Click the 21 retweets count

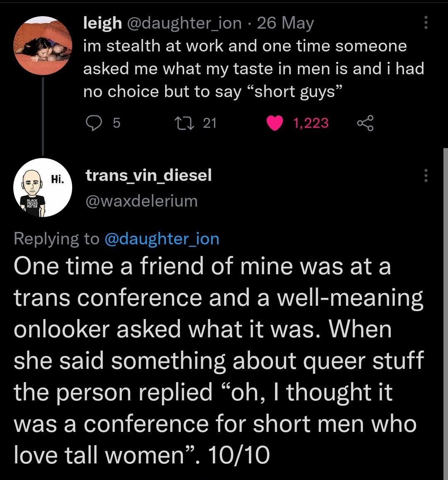pos(209,123)
